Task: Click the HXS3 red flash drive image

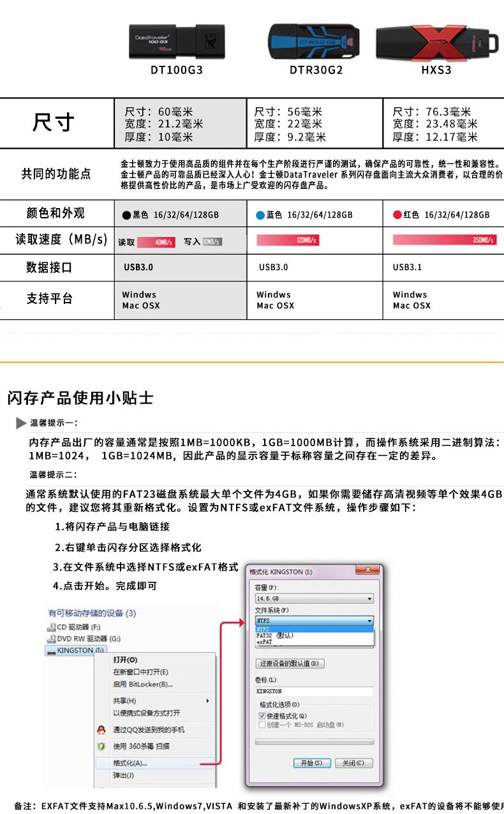Action: [x=436, y=41]
